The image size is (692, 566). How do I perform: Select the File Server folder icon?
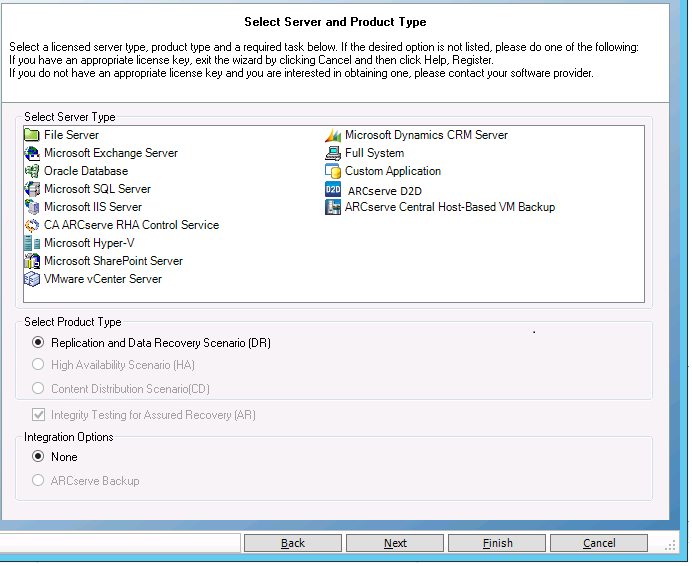pyautogui.click(x=32, y=135)
